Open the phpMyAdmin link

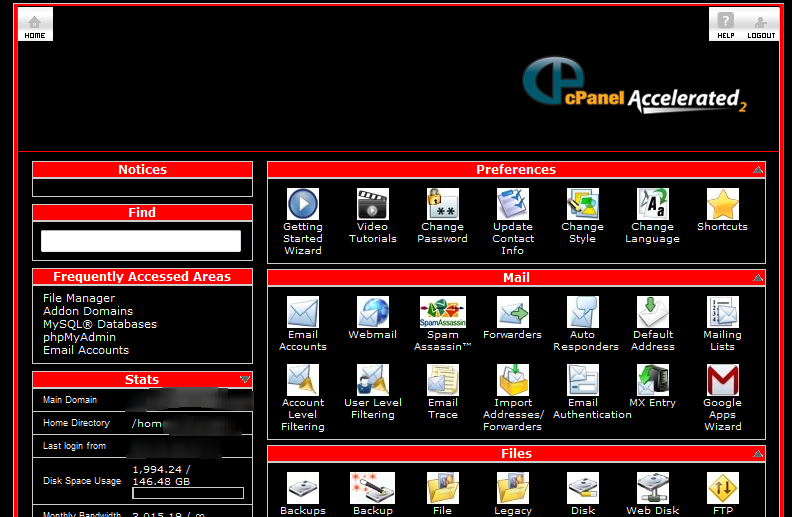point(79,337)
